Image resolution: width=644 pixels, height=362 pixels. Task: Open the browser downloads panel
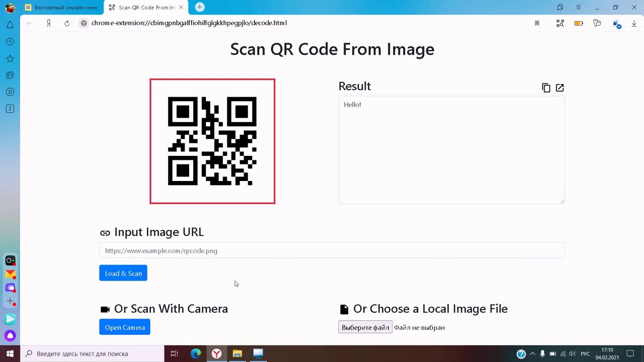click(634, 23)
